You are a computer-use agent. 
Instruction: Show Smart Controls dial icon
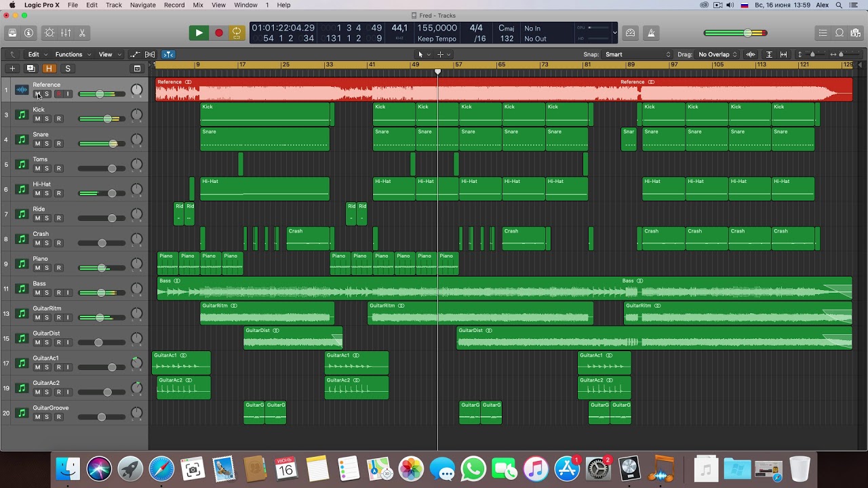click(50, 33)
